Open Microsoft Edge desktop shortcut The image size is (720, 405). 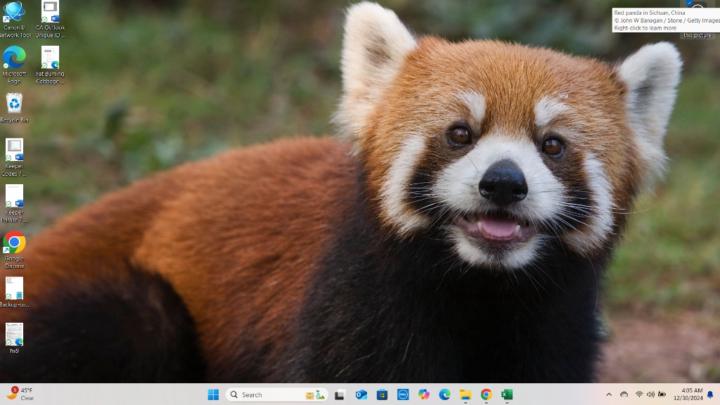tap(14, 58)
